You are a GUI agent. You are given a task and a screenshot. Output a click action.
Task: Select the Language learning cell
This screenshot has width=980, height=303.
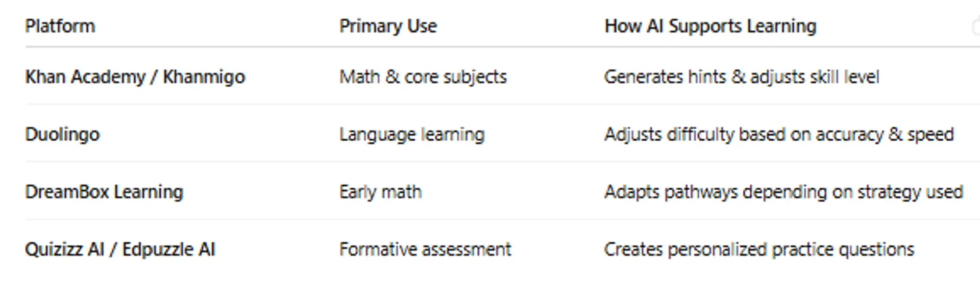pos(411,135)
